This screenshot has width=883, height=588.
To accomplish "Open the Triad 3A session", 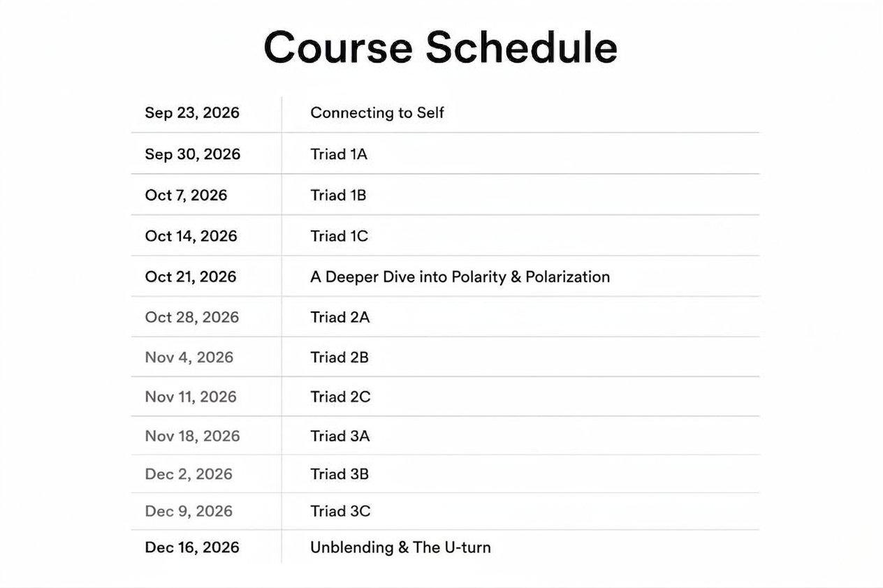I will (340, 436).
